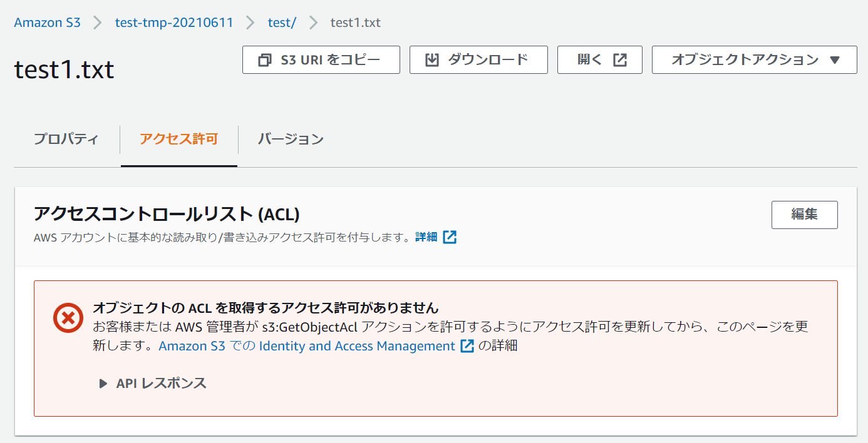Image resolution: width=868 pixels, height=443 pixels.
Task: Open the Amazon S3 breadcrumb link
Action: (x=48, y=23)
